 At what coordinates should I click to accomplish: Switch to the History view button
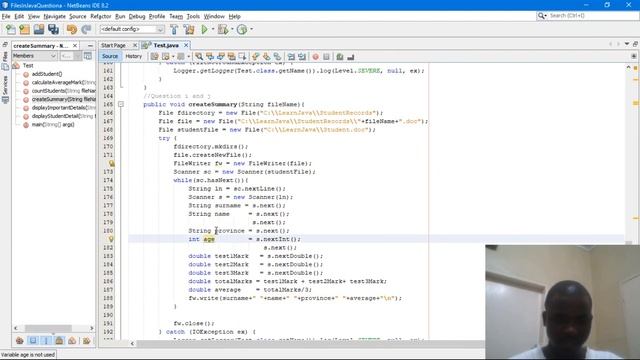(133, 56)
